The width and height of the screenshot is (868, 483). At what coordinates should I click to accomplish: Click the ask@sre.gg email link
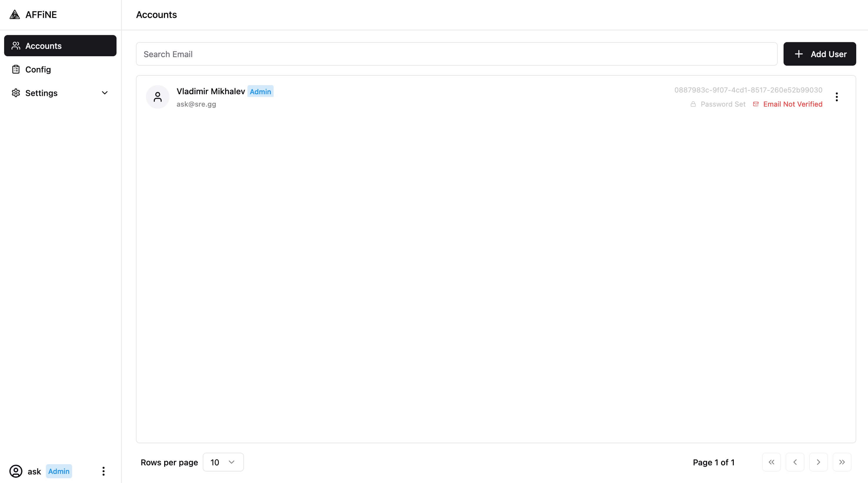(x=196, y=104)
